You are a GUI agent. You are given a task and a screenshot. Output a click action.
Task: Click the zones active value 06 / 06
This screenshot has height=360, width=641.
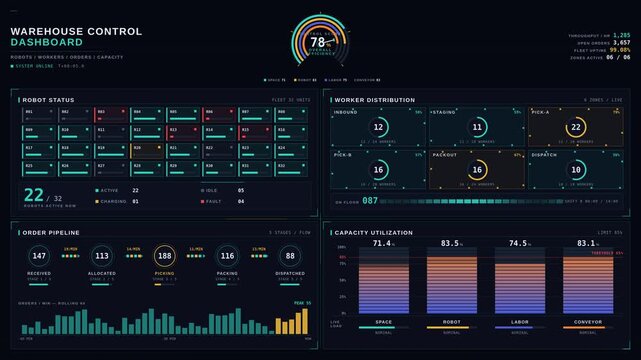pos(618,57)
